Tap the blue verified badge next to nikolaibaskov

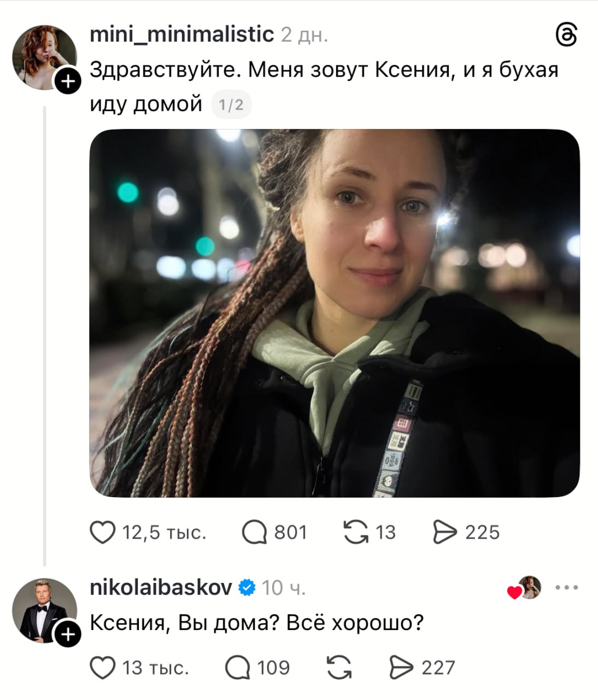tap(247, 588)
